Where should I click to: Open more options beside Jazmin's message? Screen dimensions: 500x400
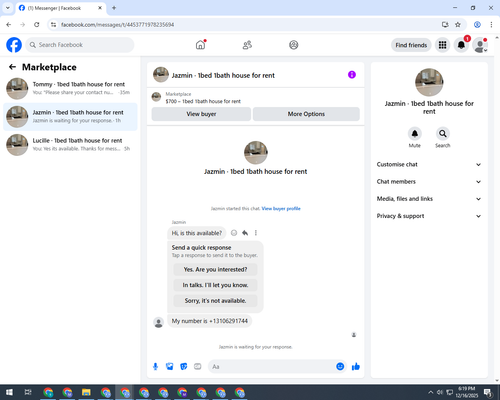click(256, 233)
